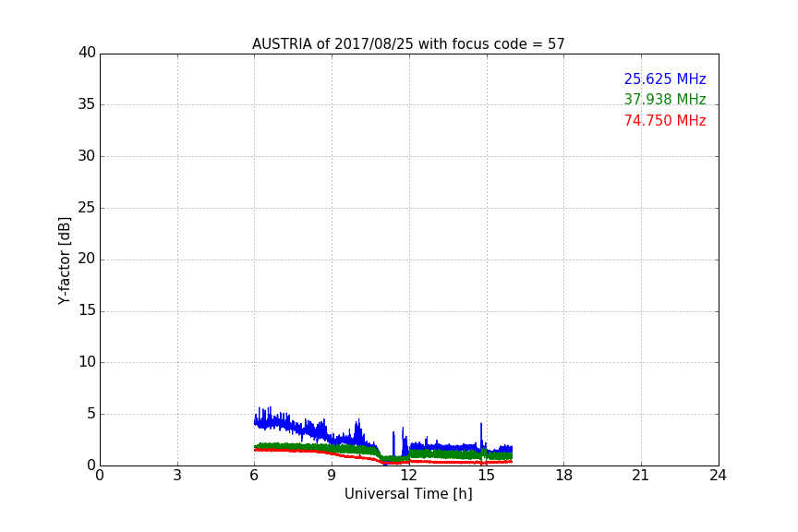This screenshot has height=532, width=798.
Task: Click x-axis tick value 21
Action: tap(641, 476)
